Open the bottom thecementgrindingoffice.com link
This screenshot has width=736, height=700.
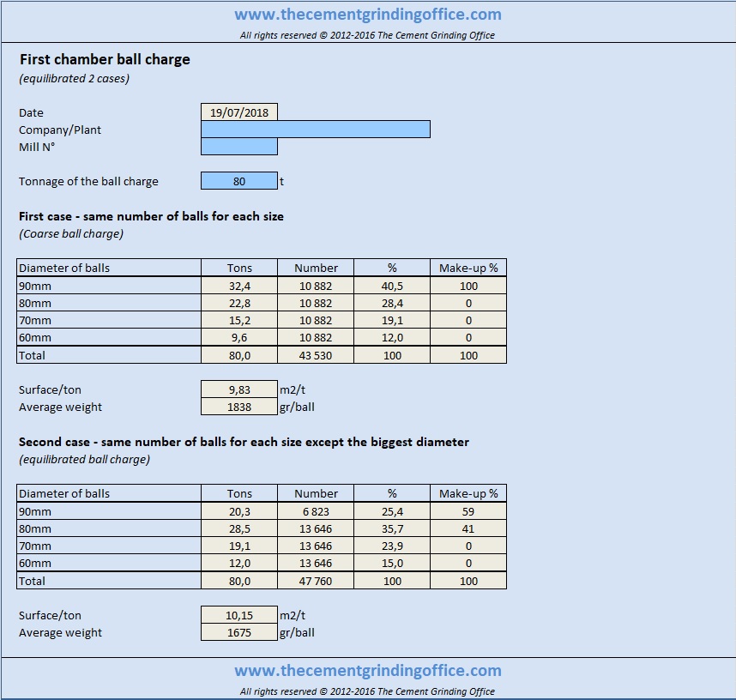tap(368, 671)
